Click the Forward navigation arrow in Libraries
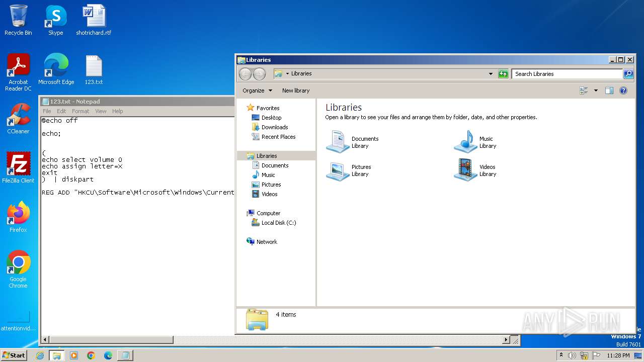The height and width of the screenshot is (362, 644). 259,74
